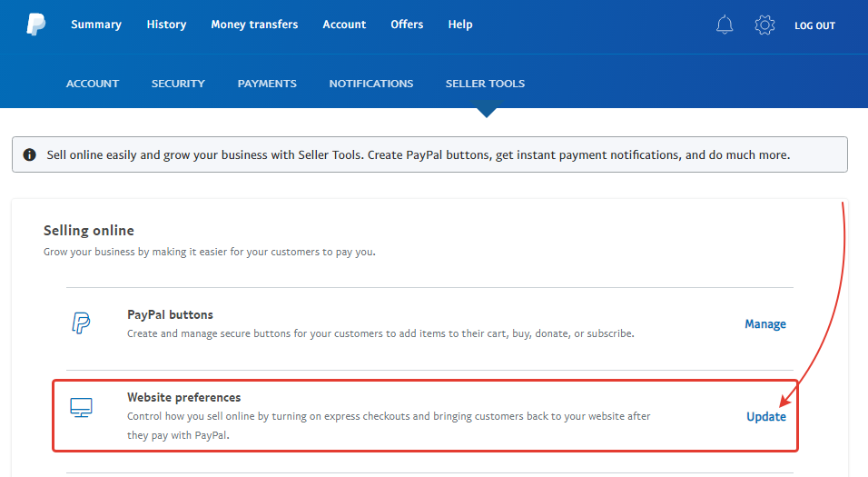Click the PayPal buttons logo icon
This screenshot has height=477, width=868.
81,323
